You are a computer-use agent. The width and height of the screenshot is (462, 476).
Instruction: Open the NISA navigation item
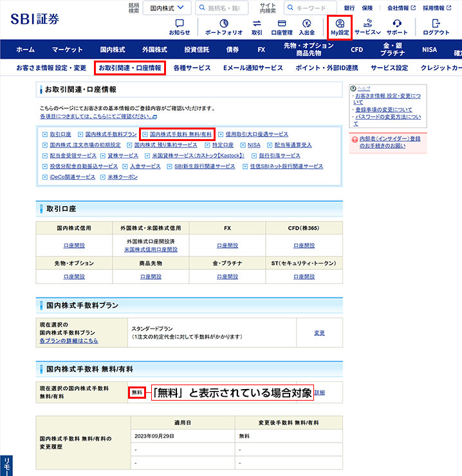pyautogui.click(x=429, y=50)
